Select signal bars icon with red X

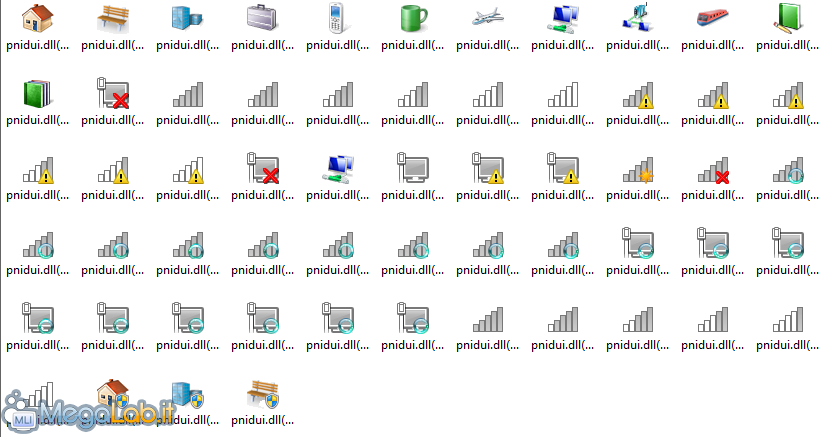(713, 169)
